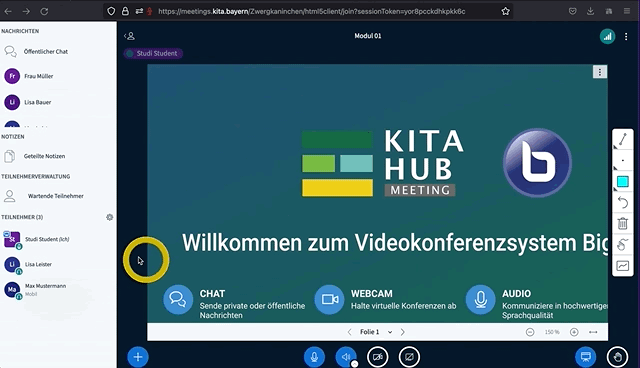Start screen sharing

click(409, 357)
